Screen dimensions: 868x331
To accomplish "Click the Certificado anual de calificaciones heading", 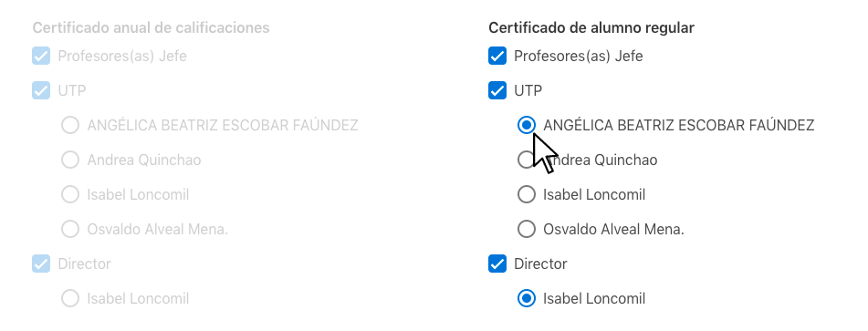I will [152, 27].
